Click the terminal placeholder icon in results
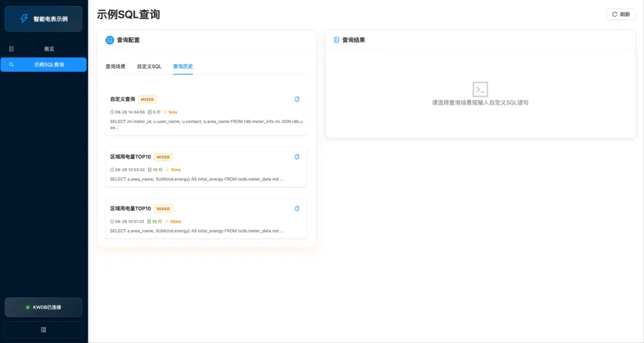This screenshot has height=343, width=644. [480, 89]
